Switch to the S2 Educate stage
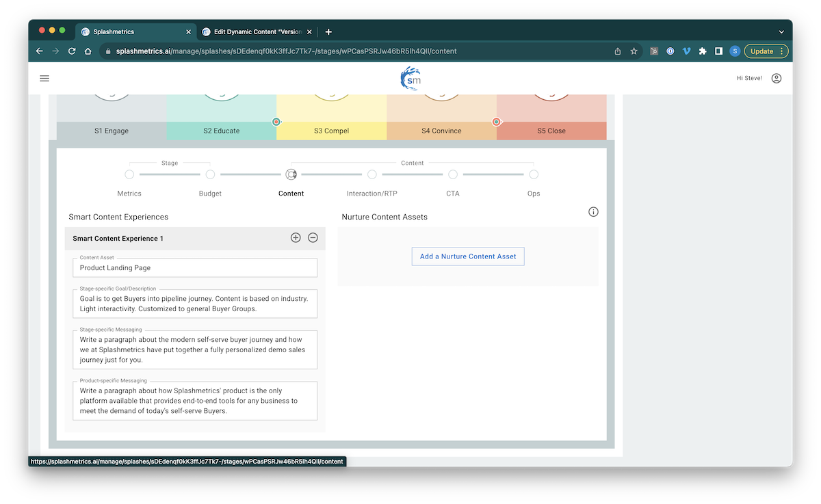This screenshot has width=821, height=504. click(221, 131)
